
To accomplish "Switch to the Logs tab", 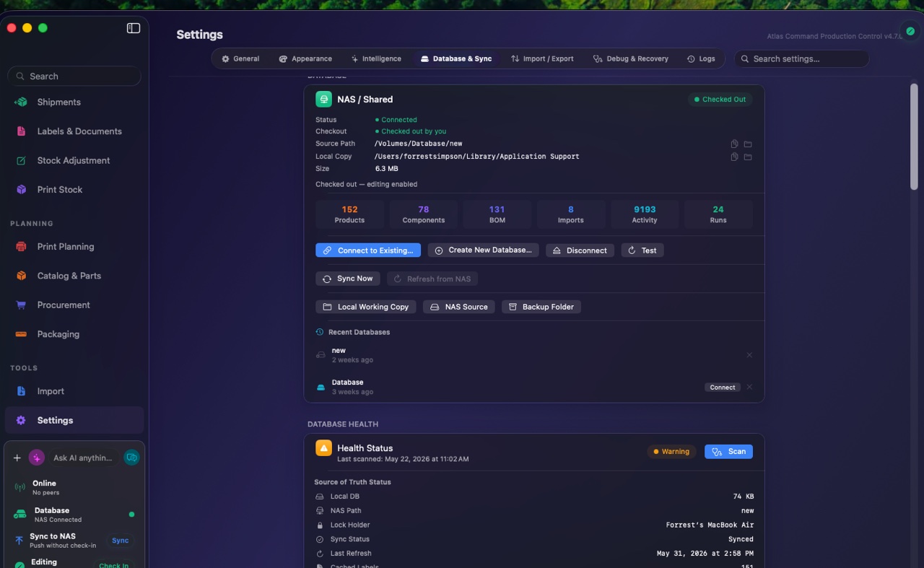I will pos(701,58).
